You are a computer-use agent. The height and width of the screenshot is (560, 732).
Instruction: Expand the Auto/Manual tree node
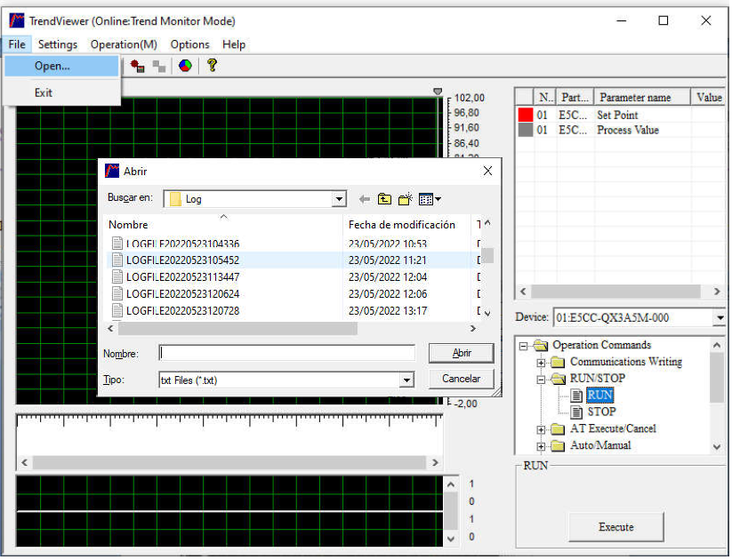[541, 446]
